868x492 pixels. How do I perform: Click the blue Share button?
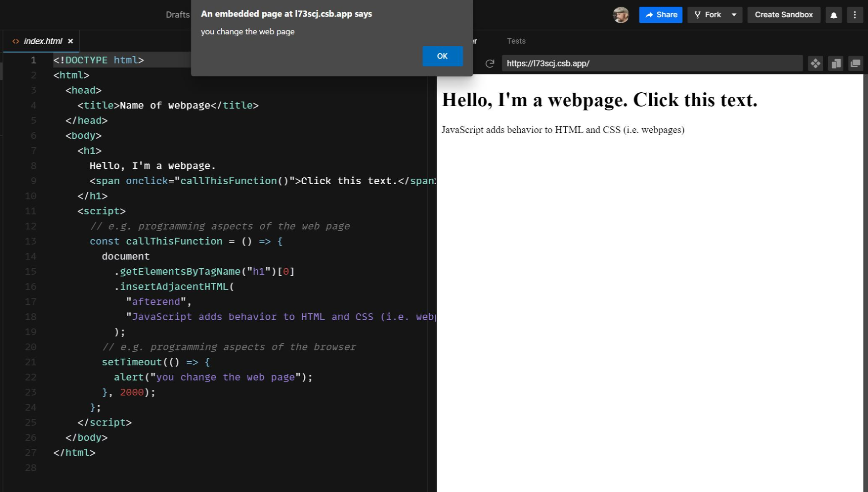click(x=660, y=15)
